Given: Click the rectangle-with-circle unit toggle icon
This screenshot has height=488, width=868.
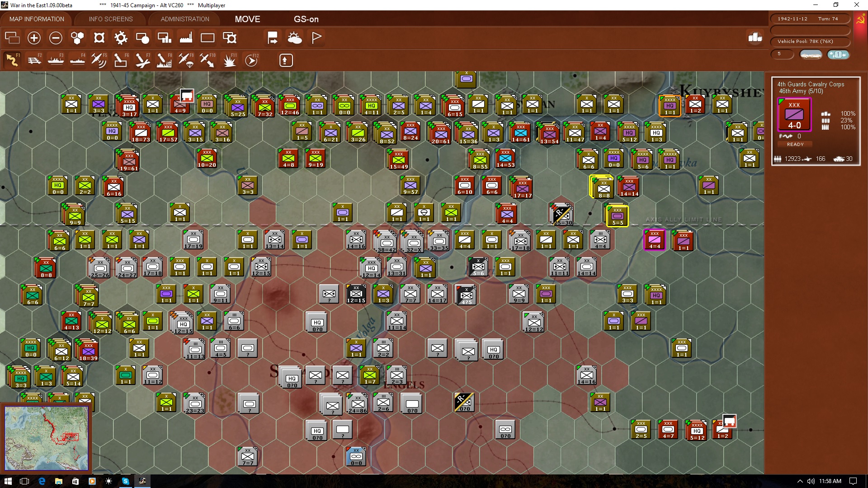Looking at the screenshot, I should (142, 38).
